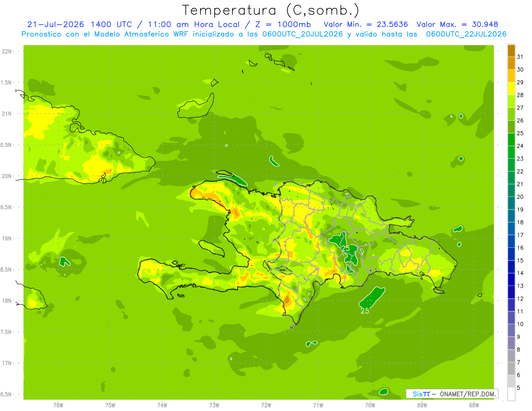The image size is (532, 411).
Task: Click the 71W longitude label
Action: tap(318, 405)
